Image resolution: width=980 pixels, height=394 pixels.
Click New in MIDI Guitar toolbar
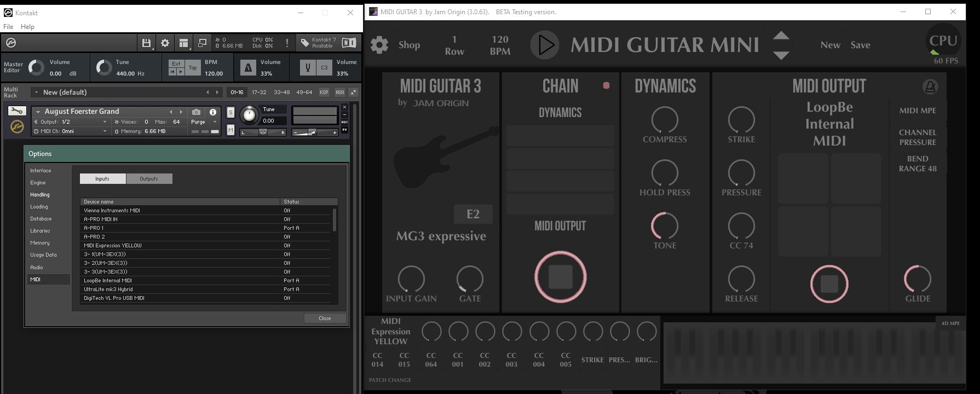click(x=830, y=45)
